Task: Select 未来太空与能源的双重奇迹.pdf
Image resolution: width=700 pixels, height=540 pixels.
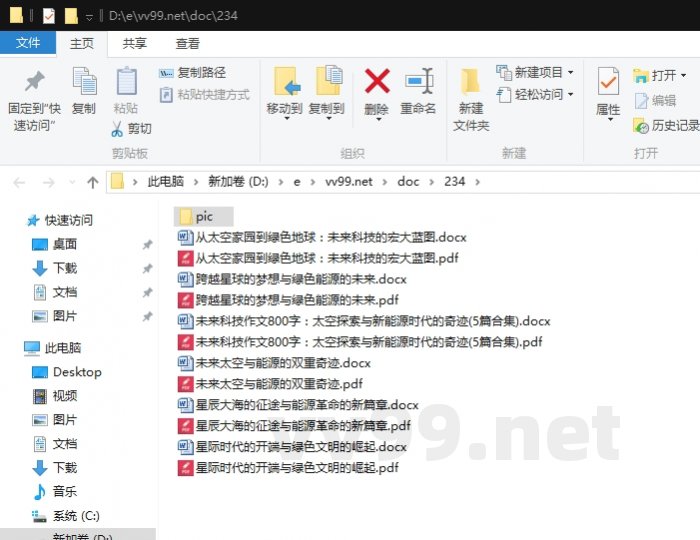Action: tap(270, 384)
